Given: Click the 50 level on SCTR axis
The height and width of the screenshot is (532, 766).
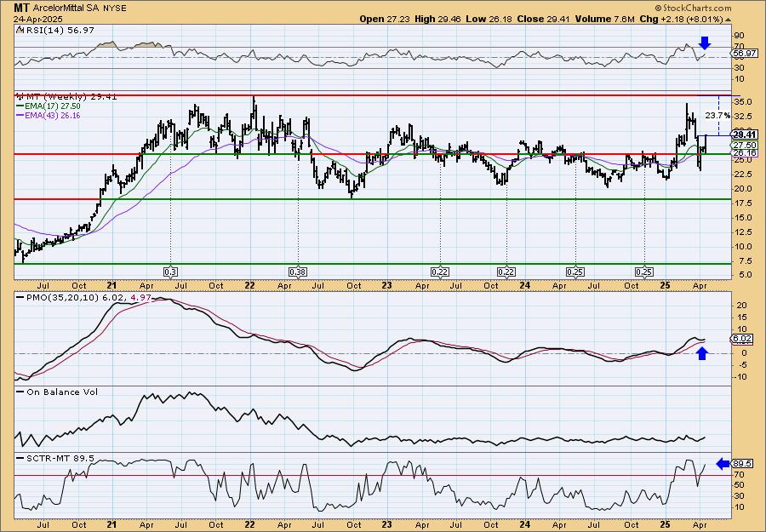Looking at the screenshot, I should 739,485.
